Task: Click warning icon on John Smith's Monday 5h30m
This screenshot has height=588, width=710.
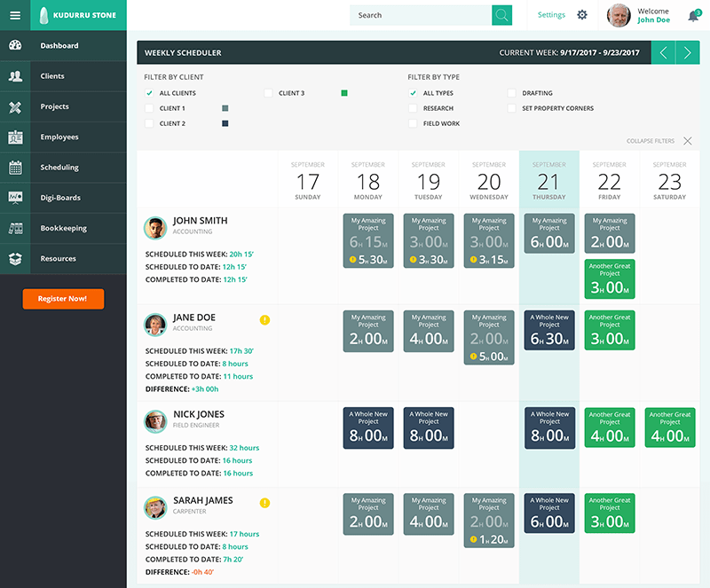Action: pos(352,259)
